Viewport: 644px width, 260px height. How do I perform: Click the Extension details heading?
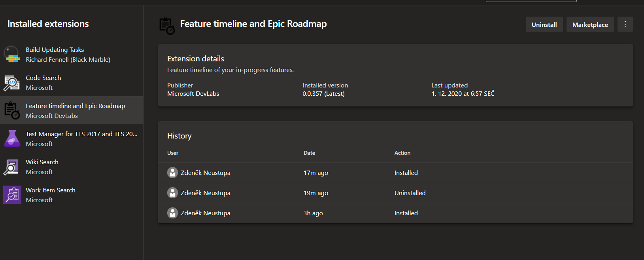tap(196, 59)
